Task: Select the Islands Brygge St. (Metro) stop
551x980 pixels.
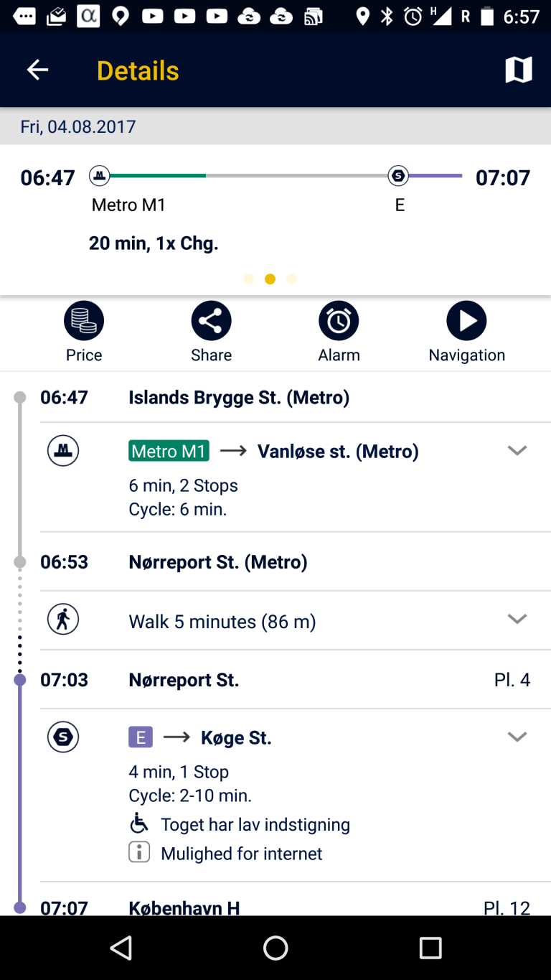Action: [x=238, y=397]
